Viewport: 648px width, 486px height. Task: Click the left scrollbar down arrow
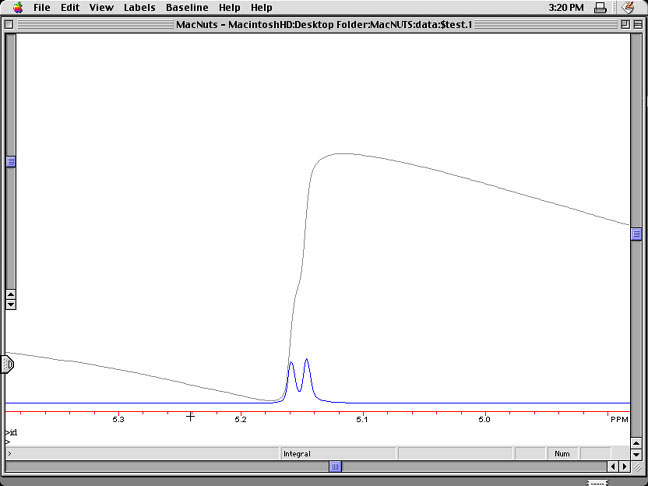[x=11, y=304]
